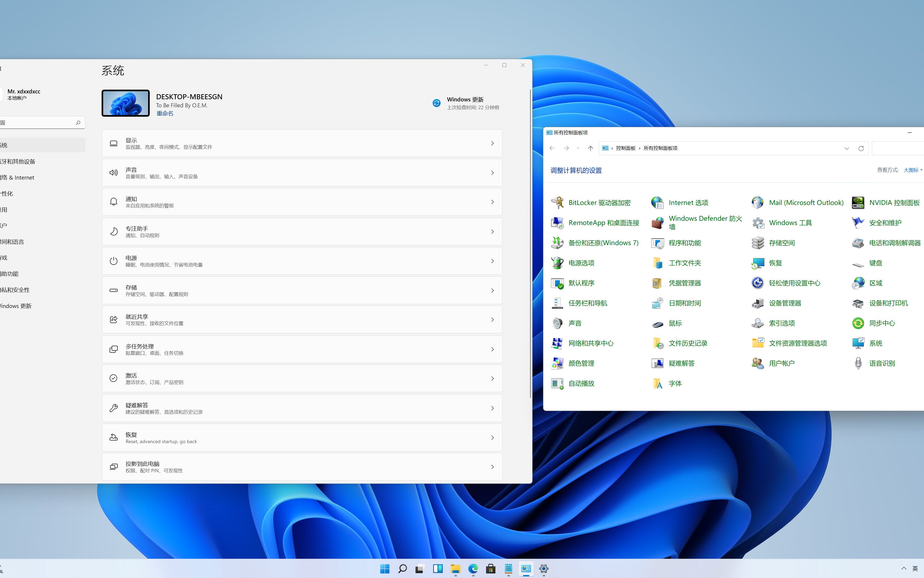The image size is (924, 578).
Task: Click 所有控制面板项 breadcrumb segment
Action: click(661, 148)
